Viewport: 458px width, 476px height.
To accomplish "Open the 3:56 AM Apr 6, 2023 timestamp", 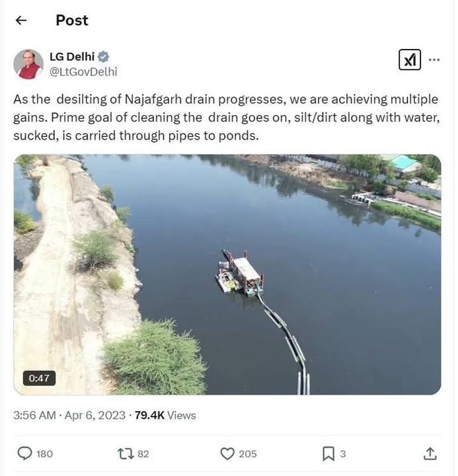I will coord(69,415).
